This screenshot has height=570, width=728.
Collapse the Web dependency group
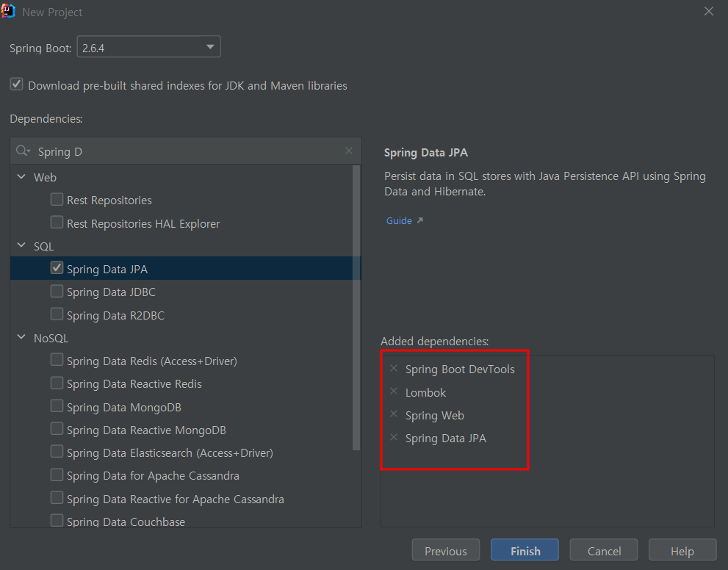21,176
